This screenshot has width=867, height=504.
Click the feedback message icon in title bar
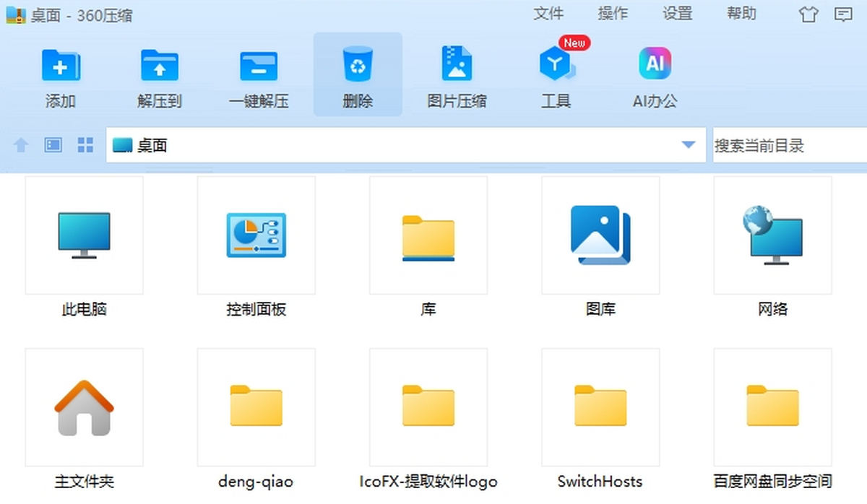point(842,14)
